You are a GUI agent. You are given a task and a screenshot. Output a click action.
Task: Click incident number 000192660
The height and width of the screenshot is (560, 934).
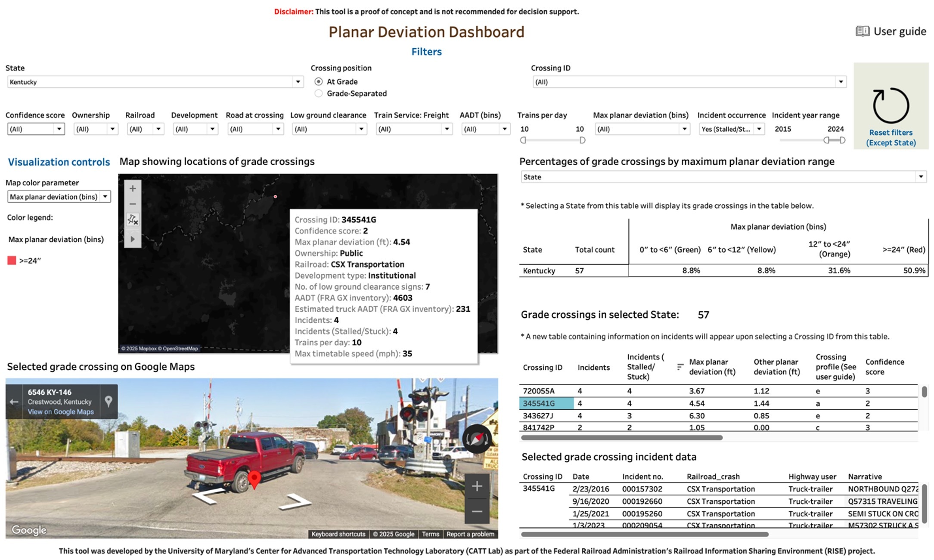642,501
